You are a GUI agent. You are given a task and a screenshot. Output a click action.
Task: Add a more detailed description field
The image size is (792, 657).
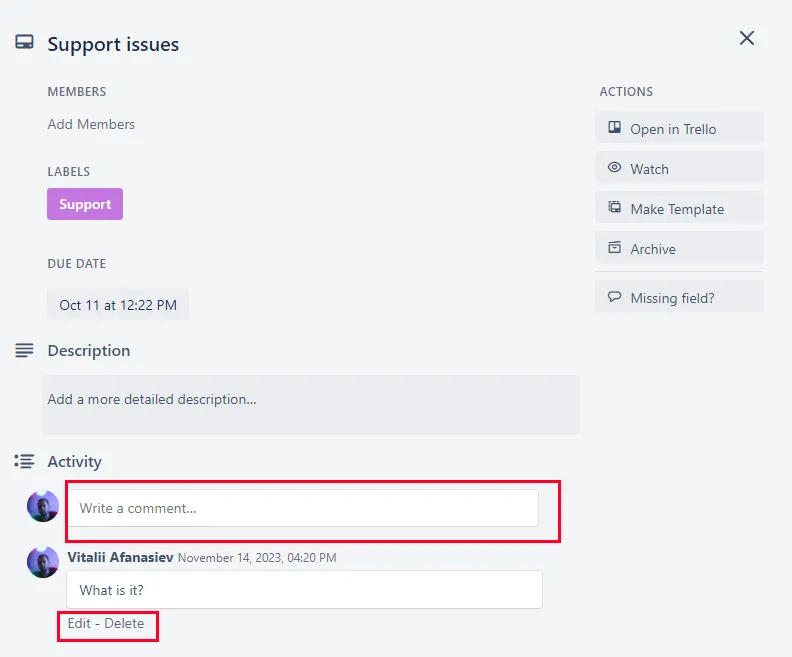coord(311,405)
